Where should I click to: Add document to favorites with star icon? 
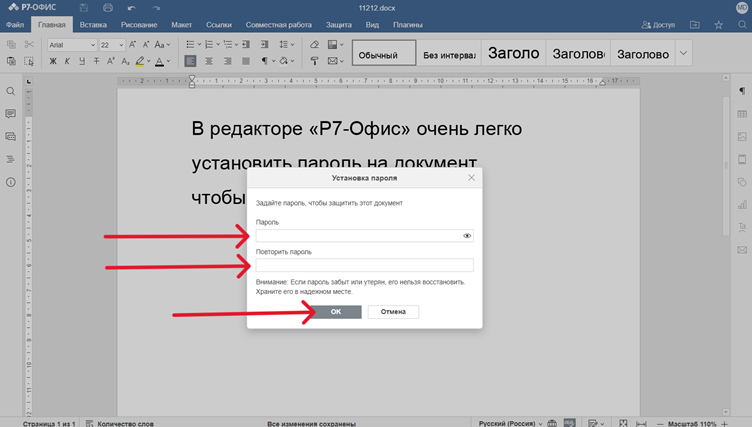click(718, 24)
